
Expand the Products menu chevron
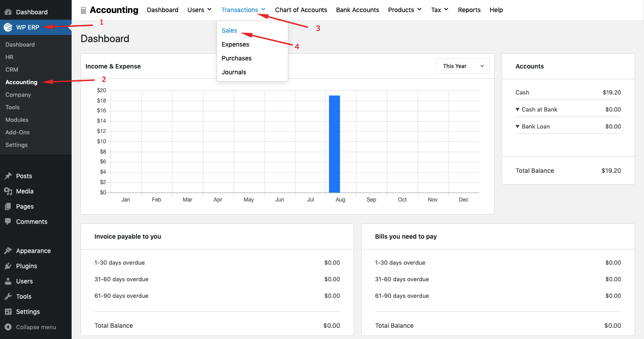pyautogui.click(x=419, y=9)
